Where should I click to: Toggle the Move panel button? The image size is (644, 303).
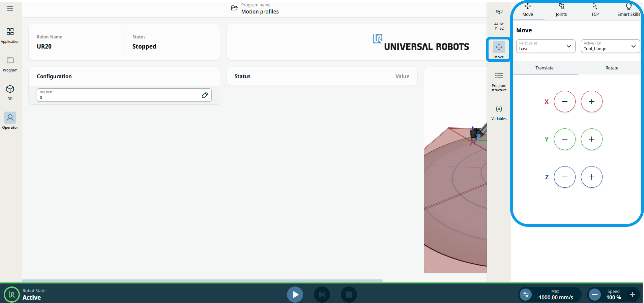(499, 50)
